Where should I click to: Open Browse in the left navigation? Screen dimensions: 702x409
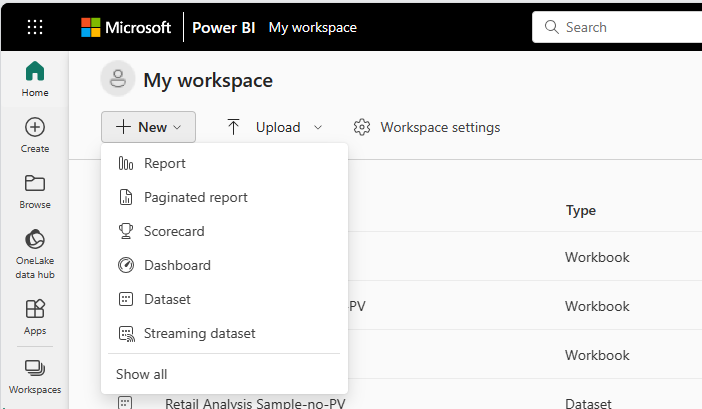tap(35, 191)
